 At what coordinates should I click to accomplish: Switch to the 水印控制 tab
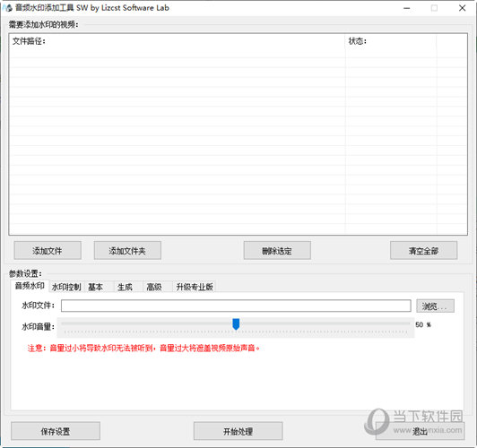[66, 287]
